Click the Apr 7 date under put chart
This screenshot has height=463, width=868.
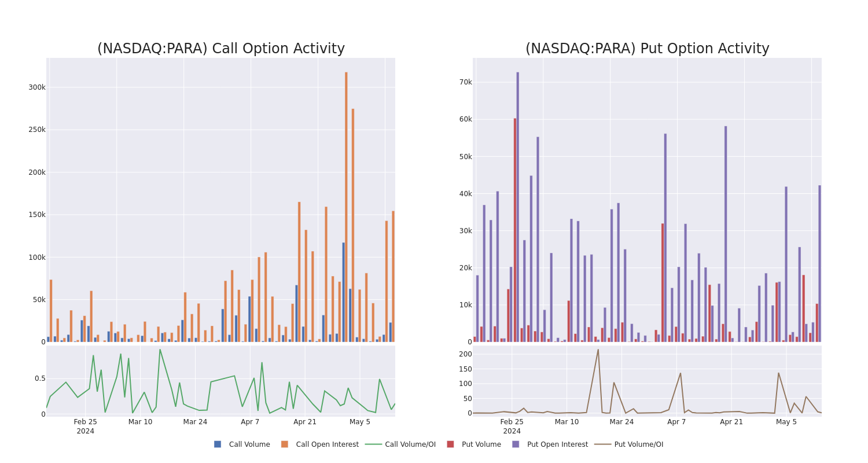click(676, 422)
